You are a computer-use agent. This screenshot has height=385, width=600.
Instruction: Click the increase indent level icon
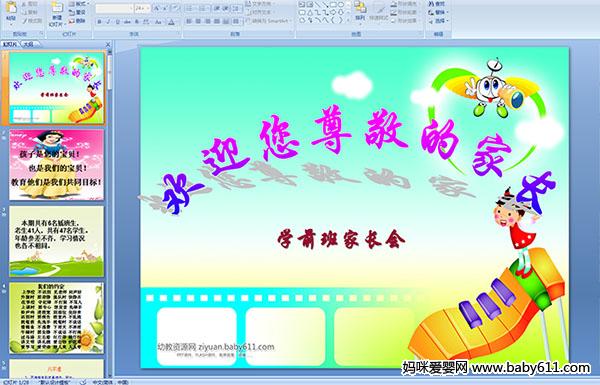226,8
